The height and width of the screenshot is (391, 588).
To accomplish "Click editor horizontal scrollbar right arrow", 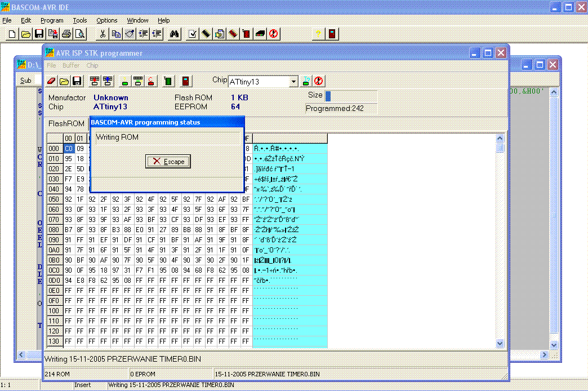I will tap(544, 354).
